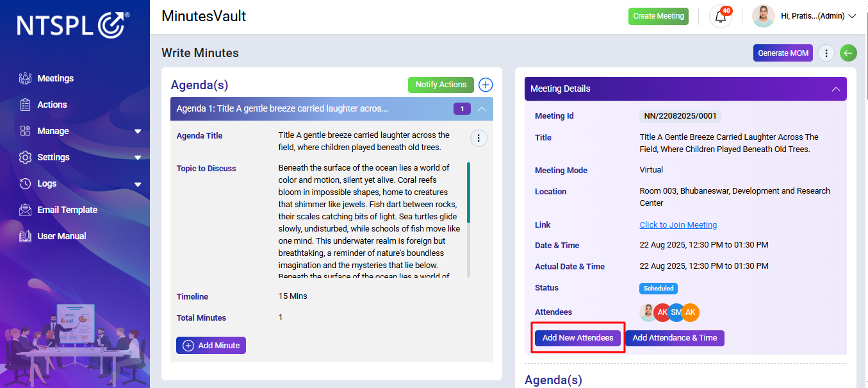The height and width of the screenshot is (388, 868).
Task: Click the Actual Date & Time value
Action: [x=704, y=266]
